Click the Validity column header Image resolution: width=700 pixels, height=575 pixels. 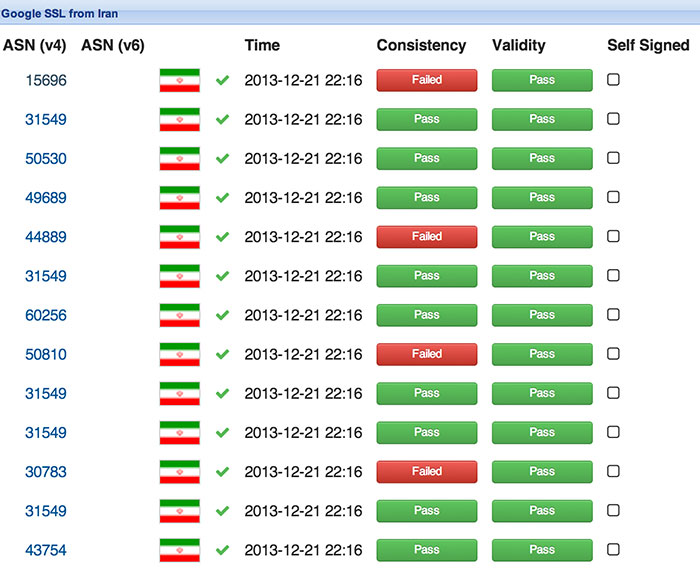[x=519, y=46]
